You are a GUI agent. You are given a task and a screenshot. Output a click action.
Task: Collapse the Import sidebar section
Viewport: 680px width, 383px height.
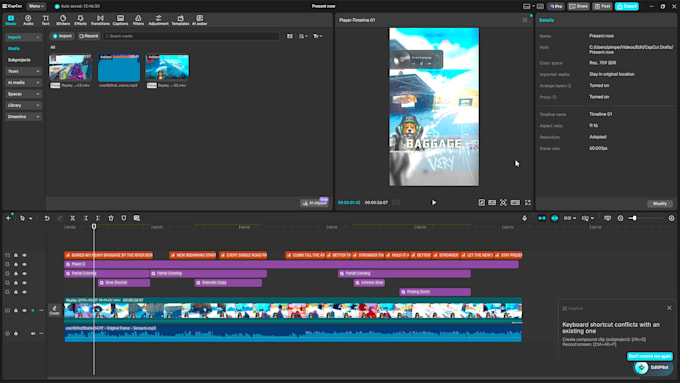tap(23, 37)
